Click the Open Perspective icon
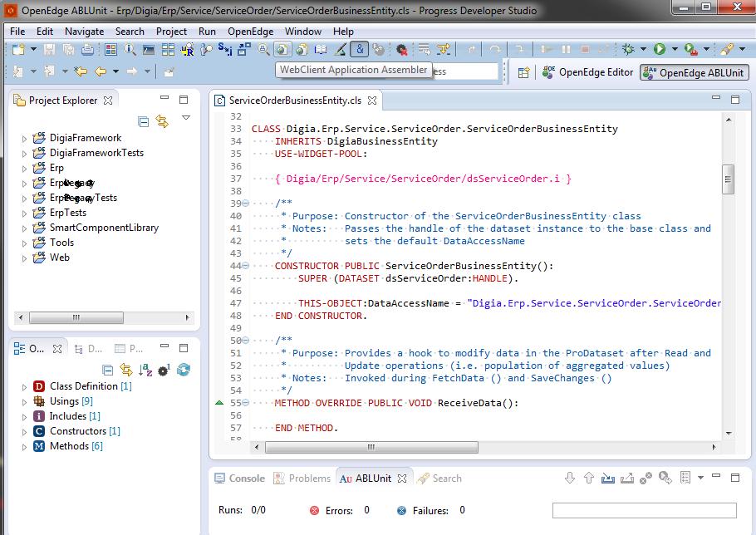The image size is (756, 535). coord(523,73)
